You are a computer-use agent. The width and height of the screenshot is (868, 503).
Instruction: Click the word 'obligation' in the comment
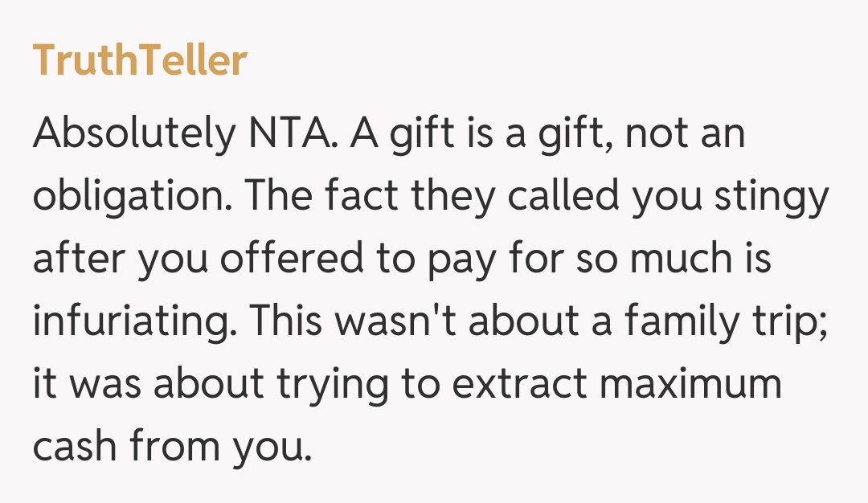pyautogui.click(x=129, y=198)
